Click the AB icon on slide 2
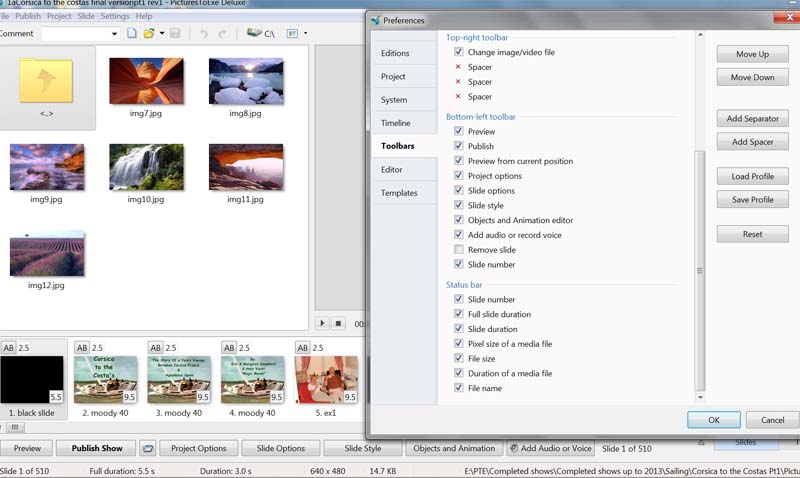 click(x=82, y=348)
